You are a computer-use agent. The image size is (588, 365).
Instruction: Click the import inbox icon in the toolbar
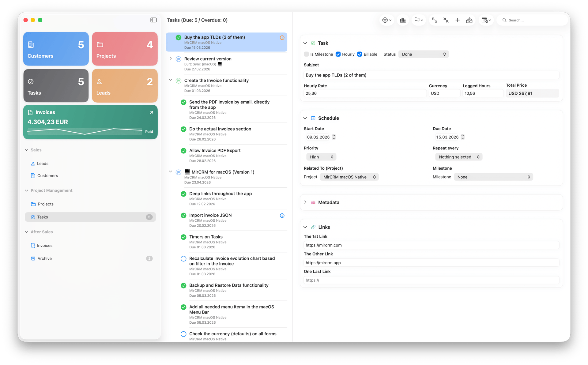[469, 20]
